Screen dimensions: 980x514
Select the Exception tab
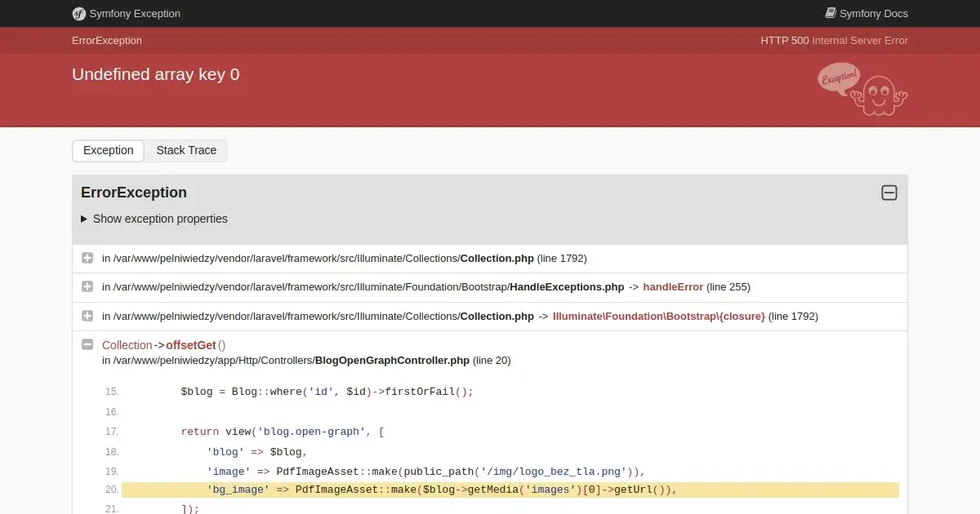click(108, 150)
